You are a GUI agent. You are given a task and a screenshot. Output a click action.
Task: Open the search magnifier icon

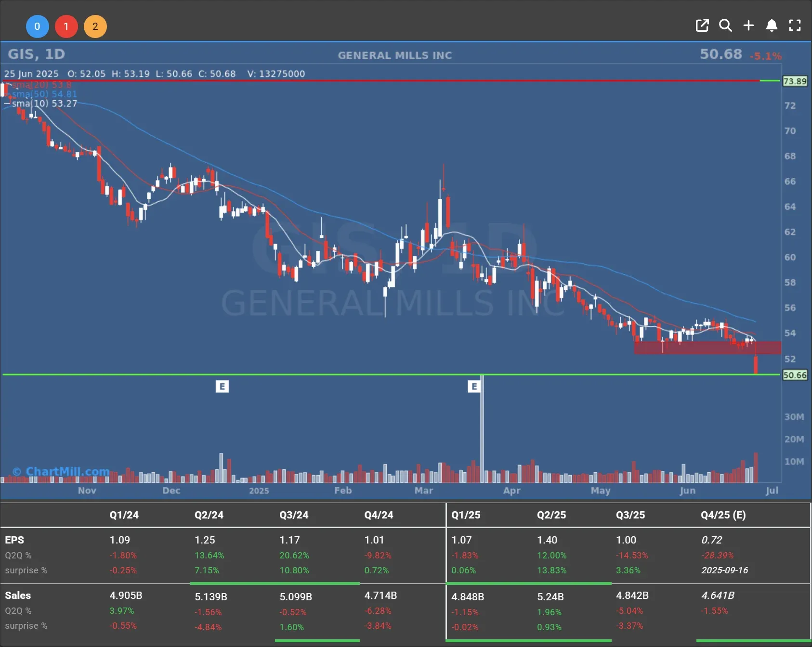pyautogui.click(x=725, y=26)
